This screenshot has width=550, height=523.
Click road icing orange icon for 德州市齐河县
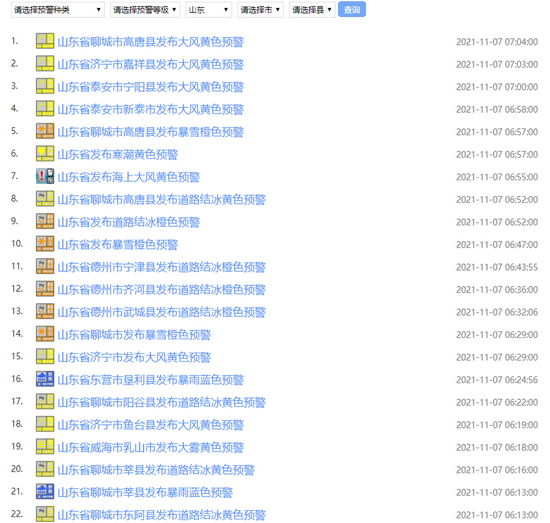click(45, 289)
